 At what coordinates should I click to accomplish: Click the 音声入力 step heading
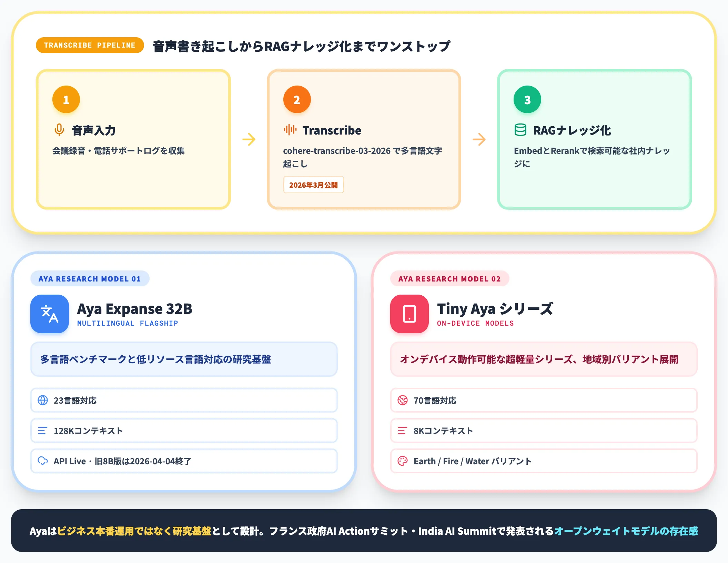[x=94, y=130]
